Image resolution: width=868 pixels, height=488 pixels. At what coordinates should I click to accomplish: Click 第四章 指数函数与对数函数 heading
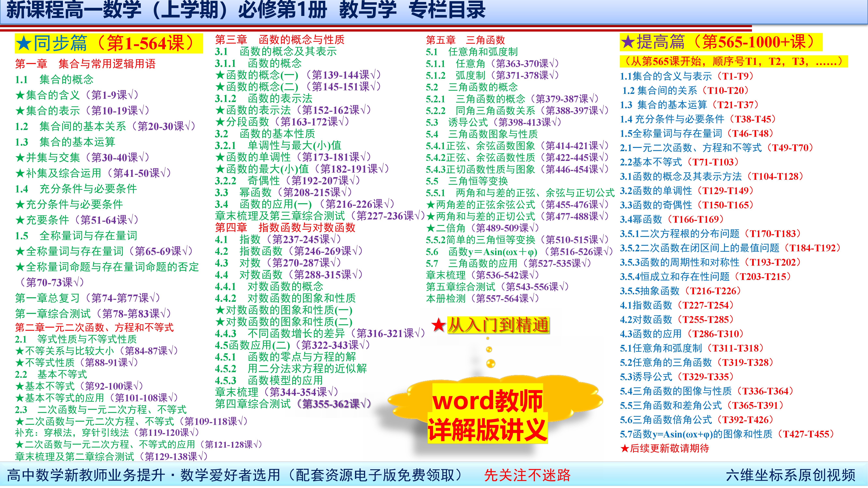point(285,228)
